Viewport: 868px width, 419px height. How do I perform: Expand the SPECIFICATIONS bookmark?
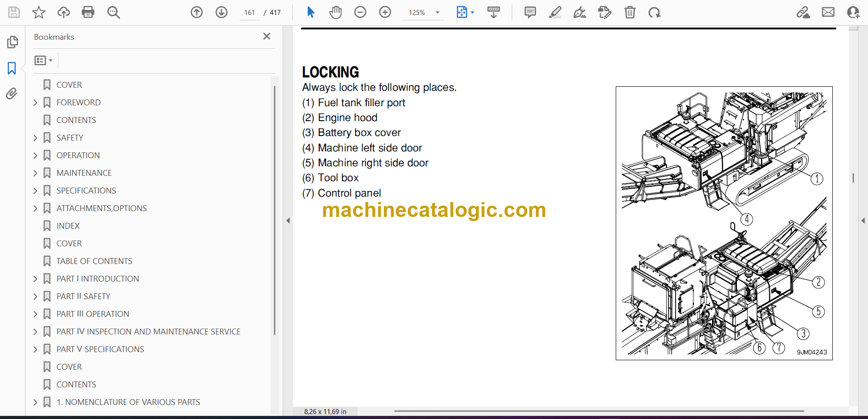(36, 191)
